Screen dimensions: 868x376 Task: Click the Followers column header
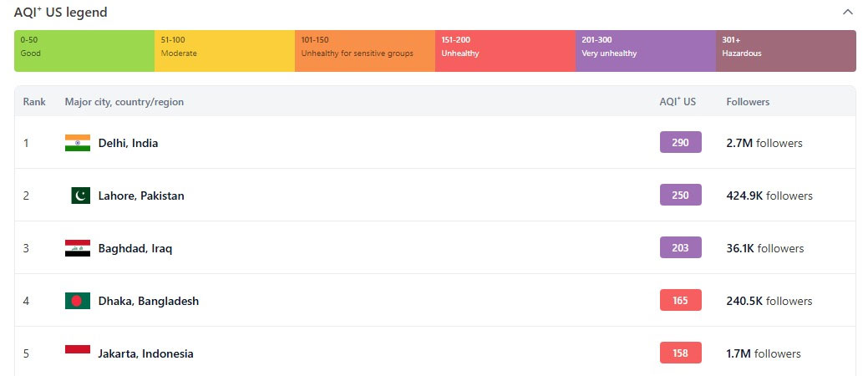point(748,102)
